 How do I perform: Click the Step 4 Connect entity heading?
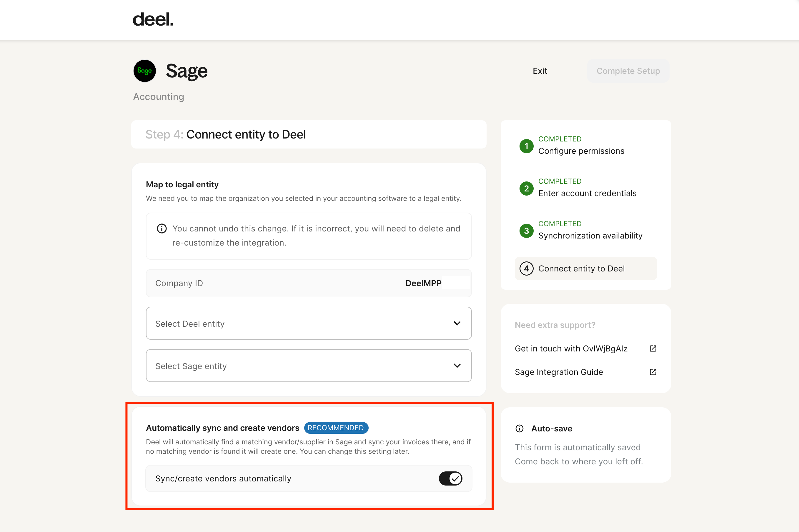225,135
